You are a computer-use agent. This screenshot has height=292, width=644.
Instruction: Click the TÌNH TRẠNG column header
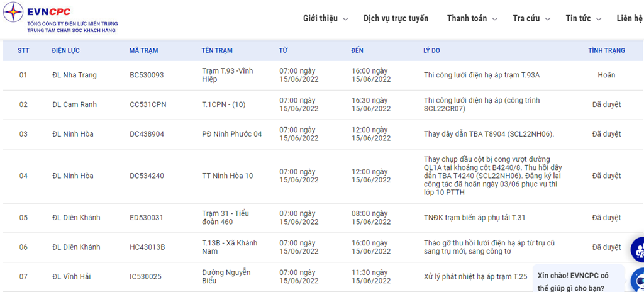tap(606, 50)
